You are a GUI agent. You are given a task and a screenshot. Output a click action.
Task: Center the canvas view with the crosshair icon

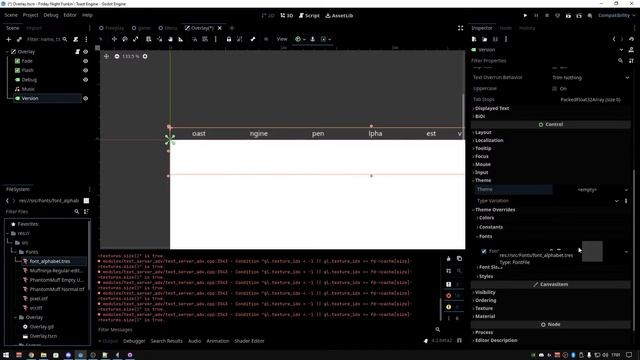106,56
